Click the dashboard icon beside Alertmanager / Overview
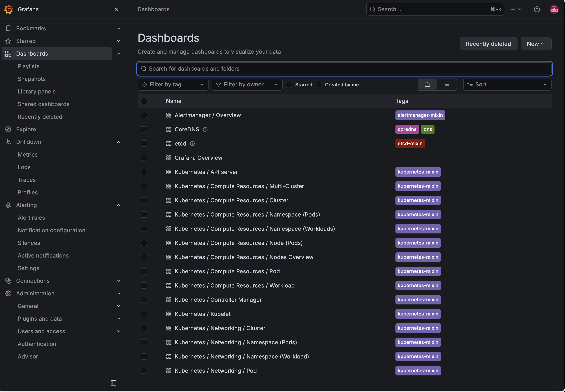Image resolution: width=565 pixels, height=392 pixels. [169, 115]
